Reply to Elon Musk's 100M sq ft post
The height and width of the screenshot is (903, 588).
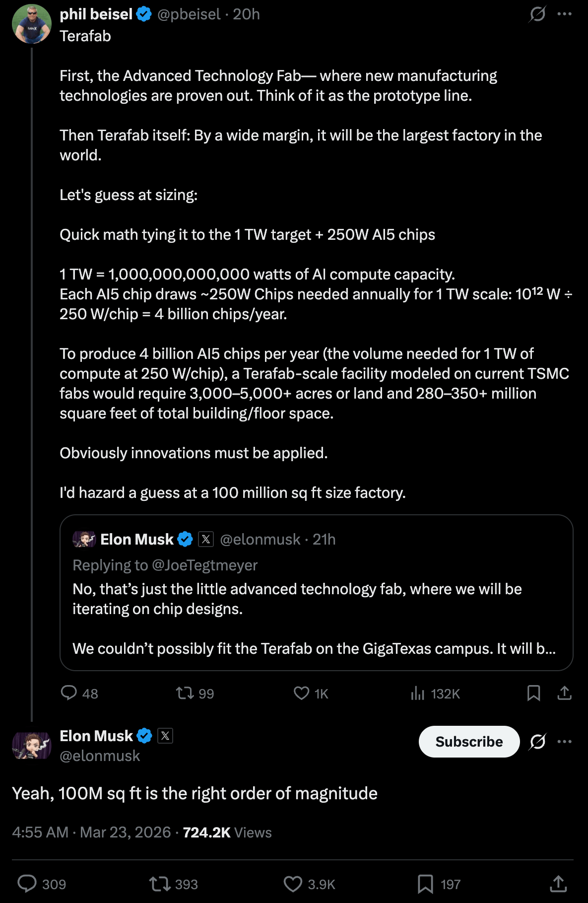point(27,884)
